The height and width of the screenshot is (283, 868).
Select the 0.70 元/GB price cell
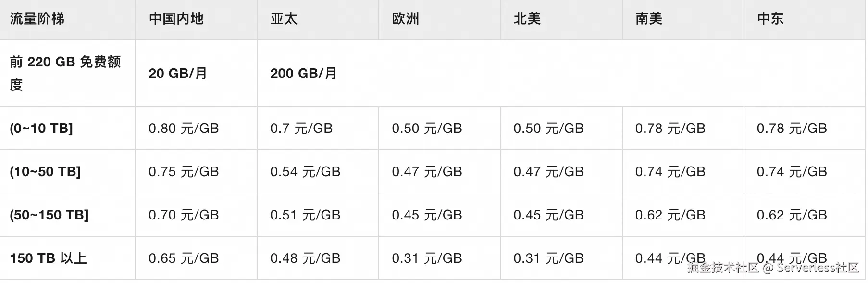pyautogui.click(x=184, y=215)
